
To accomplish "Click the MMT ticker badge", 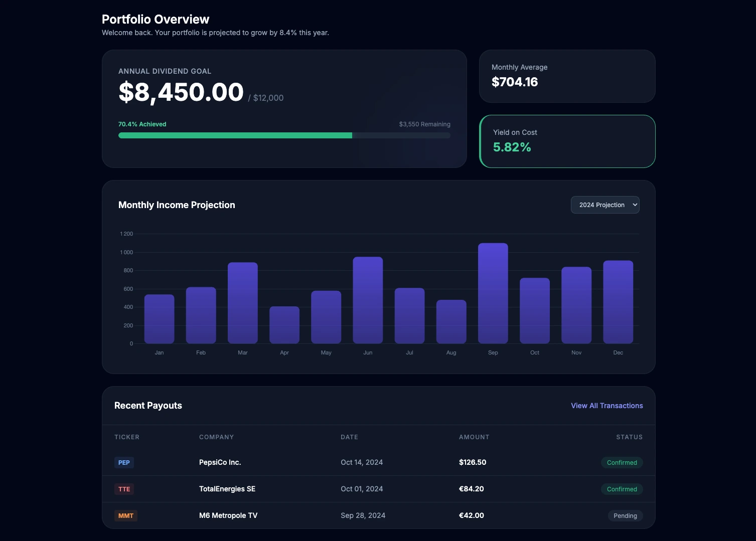I will 125,515.
